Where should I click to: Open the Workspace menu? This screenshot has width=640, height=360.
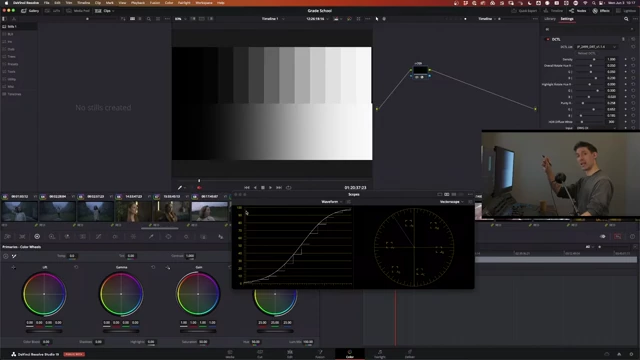tap(204, 3)
